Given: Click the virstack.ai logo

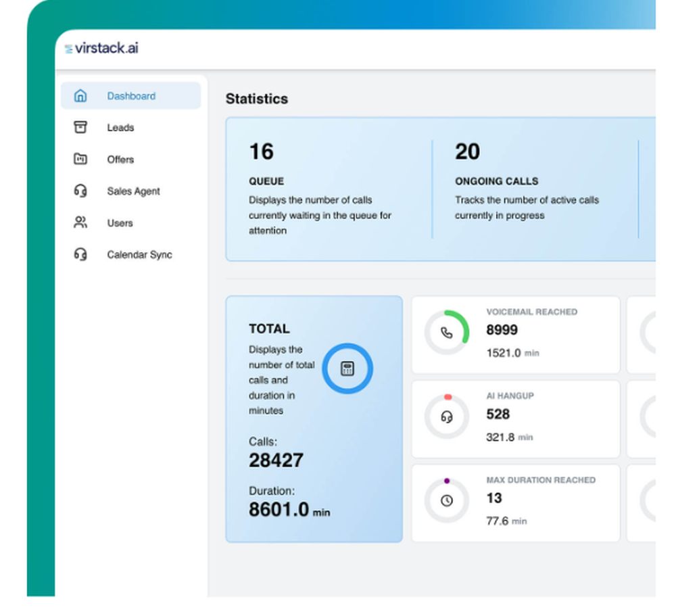Looking at the screenshot, I should point(103,48).
